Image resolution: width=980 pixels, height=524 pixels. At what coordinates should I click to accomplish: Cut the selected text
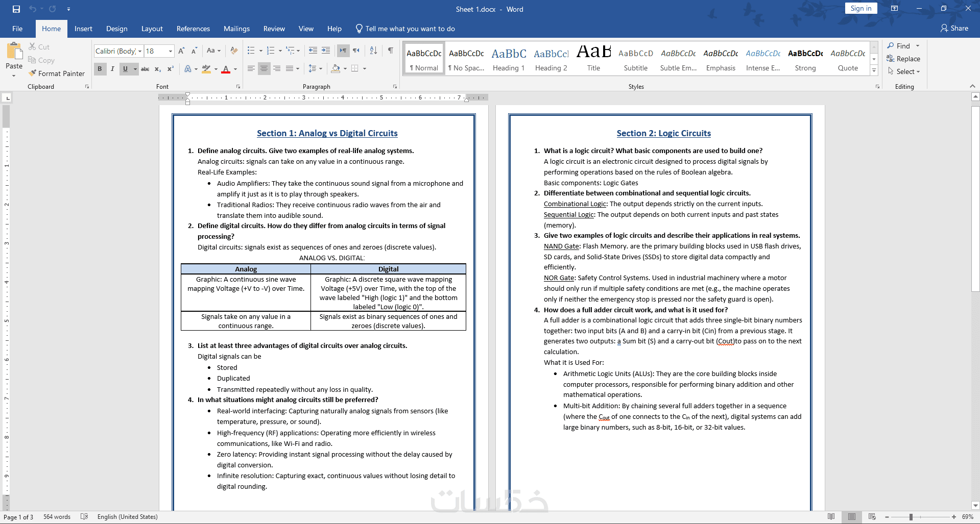[x=39, y=47]
